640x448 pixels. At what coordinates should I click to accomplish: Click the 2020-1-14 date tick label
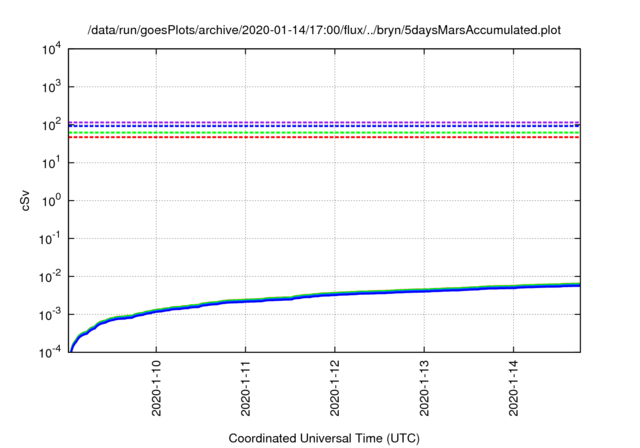tap(513, 388)
